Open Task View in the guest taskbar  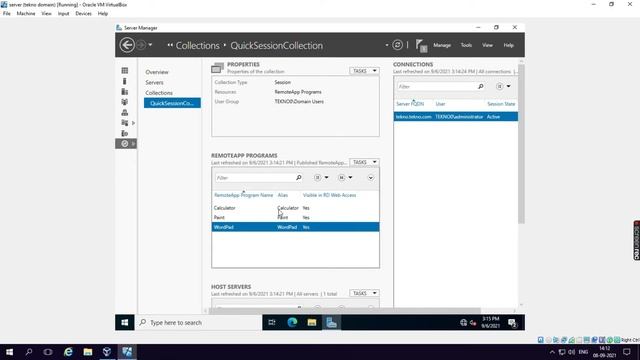click(x=272, y=322)
